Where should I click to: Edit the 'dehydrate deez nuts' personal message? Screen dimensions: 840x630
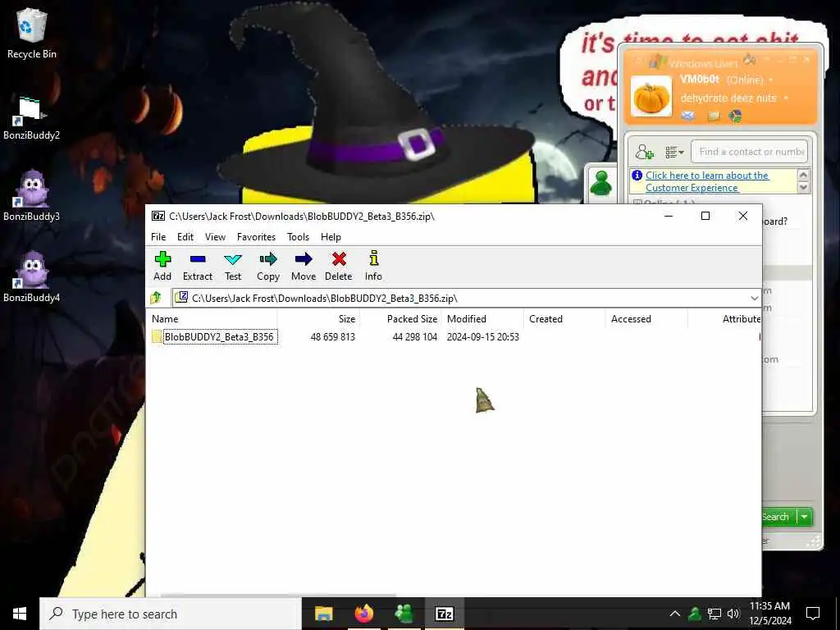coord(728,98)
